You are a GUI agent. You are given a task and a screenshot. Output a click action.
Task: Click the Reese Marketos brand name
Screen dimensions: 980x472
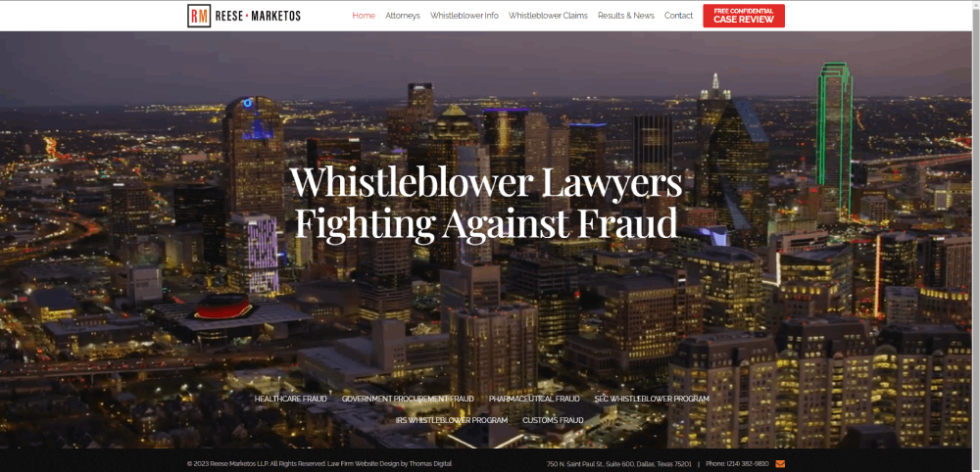click(x=258, y=16)
